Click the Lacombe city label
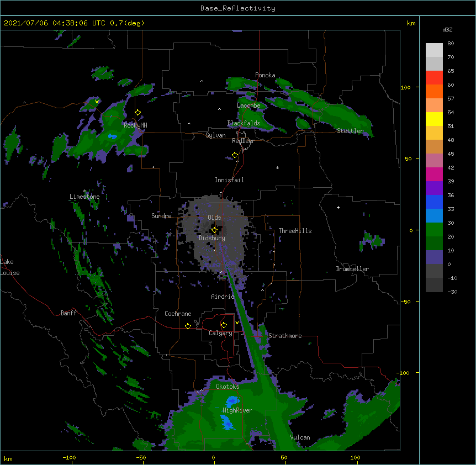 pyautogui.click(x=248, y=105)
